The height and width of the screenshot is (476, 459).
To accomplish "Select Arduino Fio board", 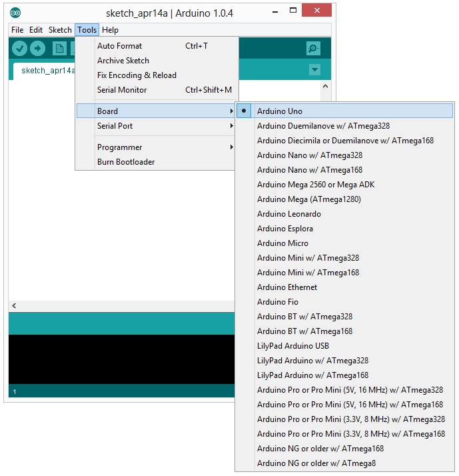I will (x=344, y=302).
